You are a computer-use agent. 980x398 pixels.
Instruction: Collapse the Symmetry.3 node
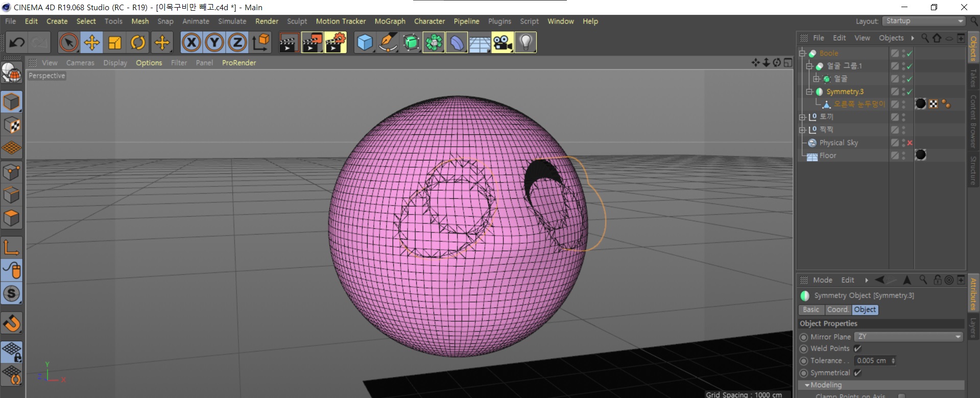click(809, 91)
